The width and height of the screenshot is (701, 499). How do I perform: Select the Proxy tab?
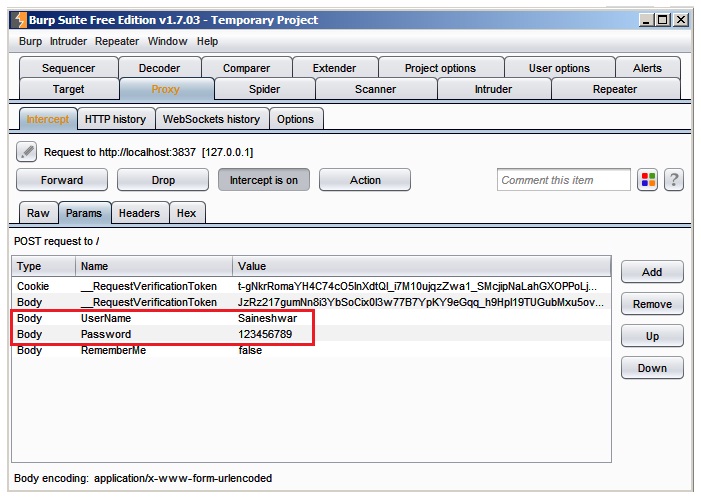pyautogui.click(x=165, y=89)
